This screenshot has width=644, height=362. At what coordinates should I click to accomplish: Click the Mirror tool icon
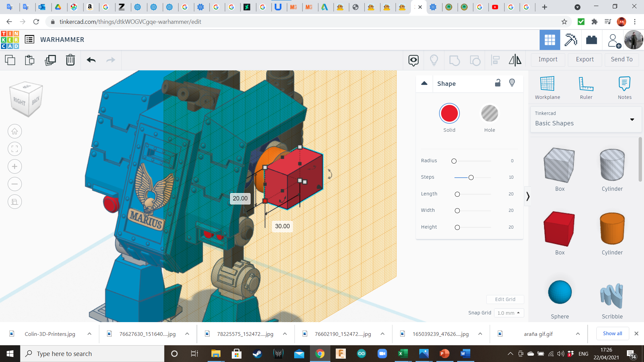click(x=515, y=60)
